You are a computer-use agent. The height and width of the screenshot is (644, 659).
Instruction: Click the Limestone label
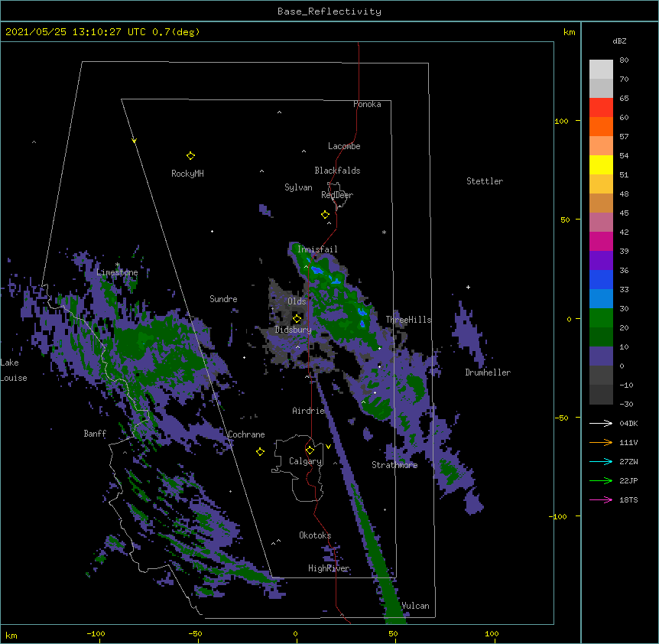pyautogui.click(x=117, y=272)
